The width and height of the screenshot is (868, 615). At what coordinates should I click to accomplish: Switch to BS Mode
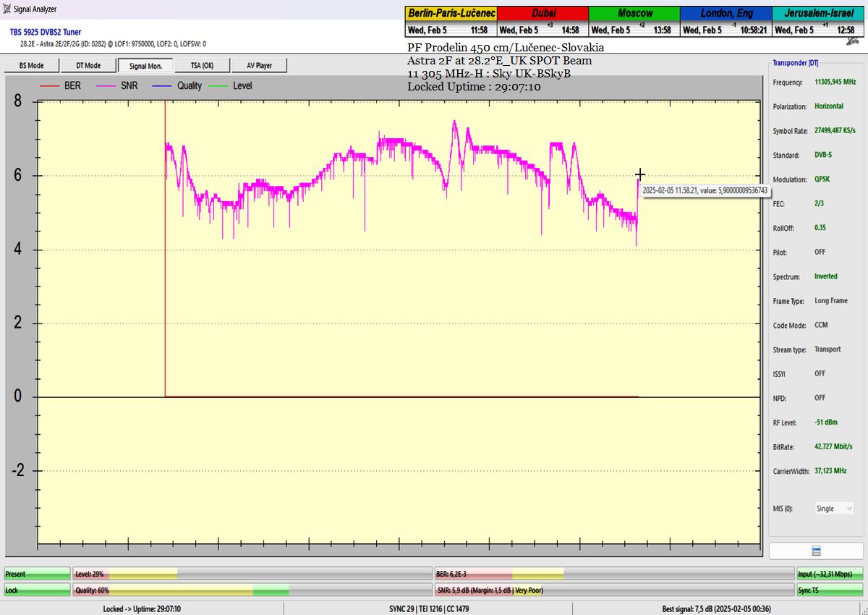pyautogui.click(x=31, y=66)
